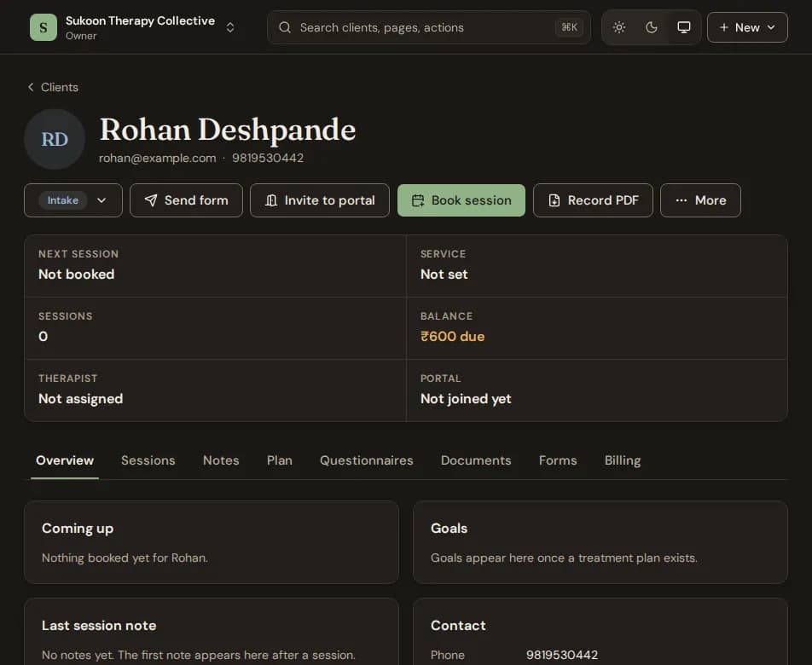This screenshot has width=812, height=665.
Task: Click the RD client avatar
Action: point(55,139)
